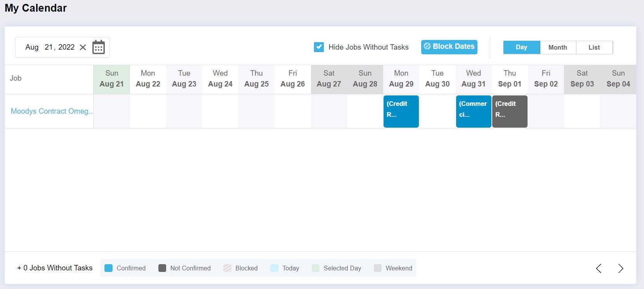
Task: Select the Tue Aug 23 column header
Action: pos(184,79)
